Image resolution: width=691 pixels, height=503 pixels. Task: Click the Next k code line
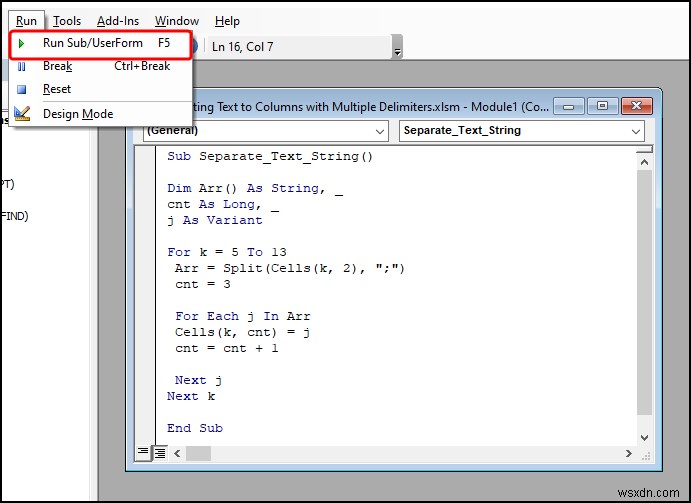pyautogui.click(x=191, y=396)
